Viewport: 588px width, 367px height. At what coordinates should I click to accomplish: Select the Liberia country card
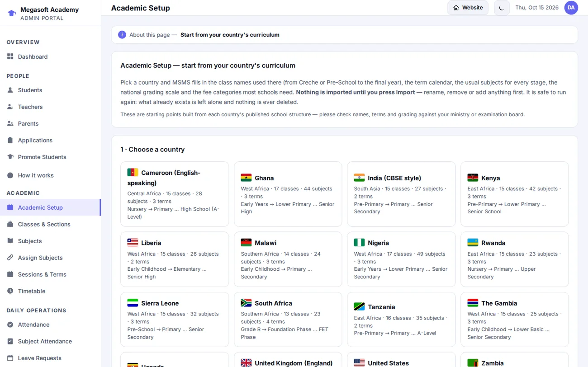175,259
